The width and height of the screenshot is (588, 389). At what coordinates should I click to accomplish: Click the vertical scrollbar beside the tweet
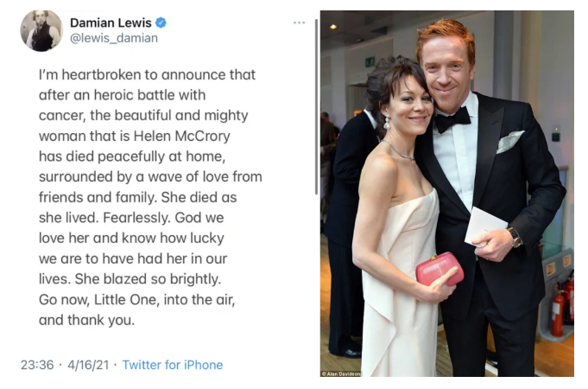(x=316, y=104)
